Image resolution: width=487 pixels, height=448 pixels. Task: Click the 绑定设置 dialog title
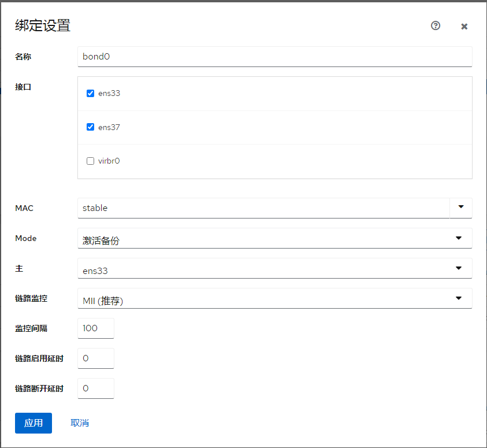43,25
